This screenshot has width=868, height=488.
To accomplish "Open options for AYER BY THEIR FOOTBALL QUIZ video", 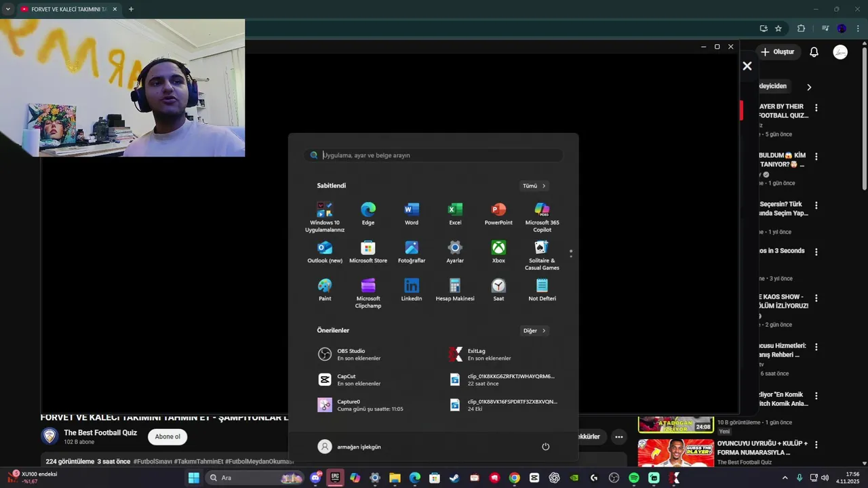I will point(816,108).
